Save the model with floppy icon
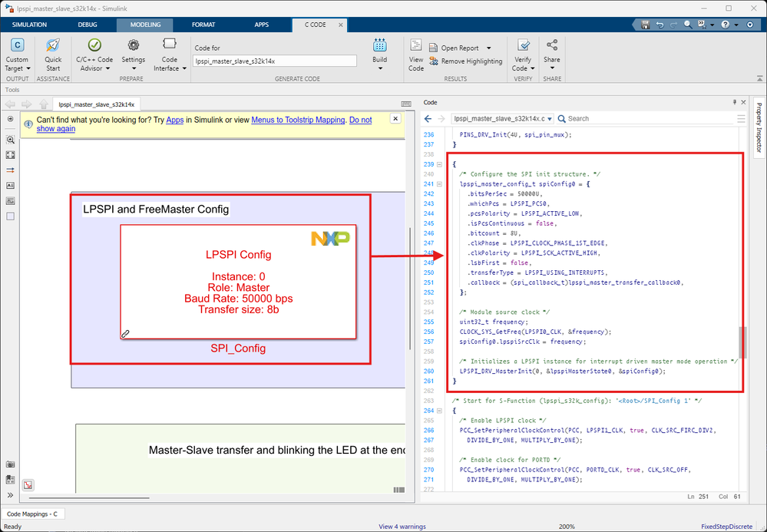Image resolution: width=767 pixels, height=532 pixels. [645, 25]
